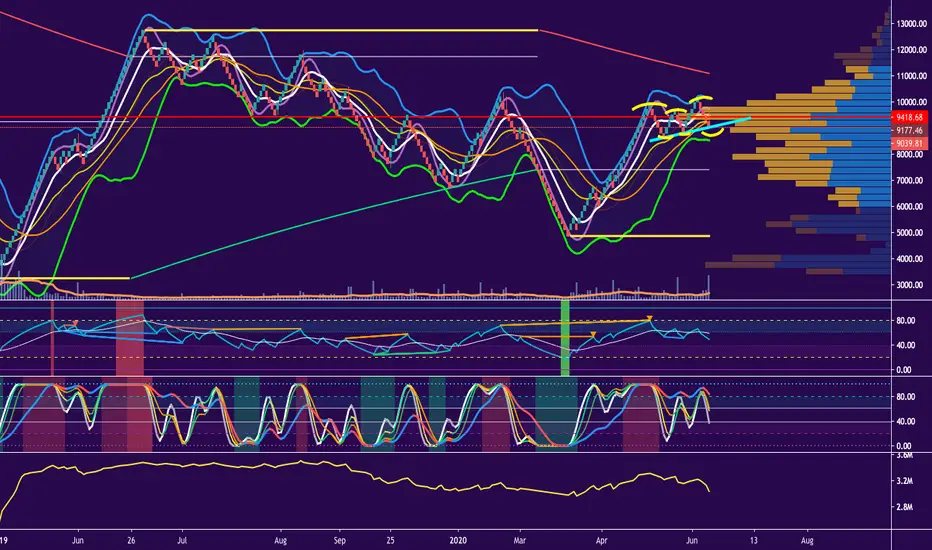This screenshot has height=550, width=932.
Task: Click the 2020 date label on time axis
Action: coord(458,541)
